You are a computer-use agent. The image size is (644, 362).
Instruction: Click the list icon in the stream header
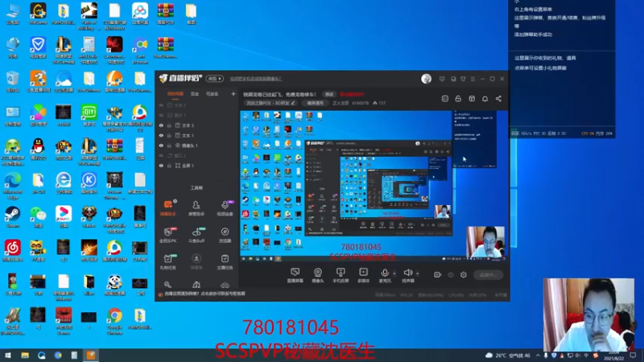(x=445, y=98)
